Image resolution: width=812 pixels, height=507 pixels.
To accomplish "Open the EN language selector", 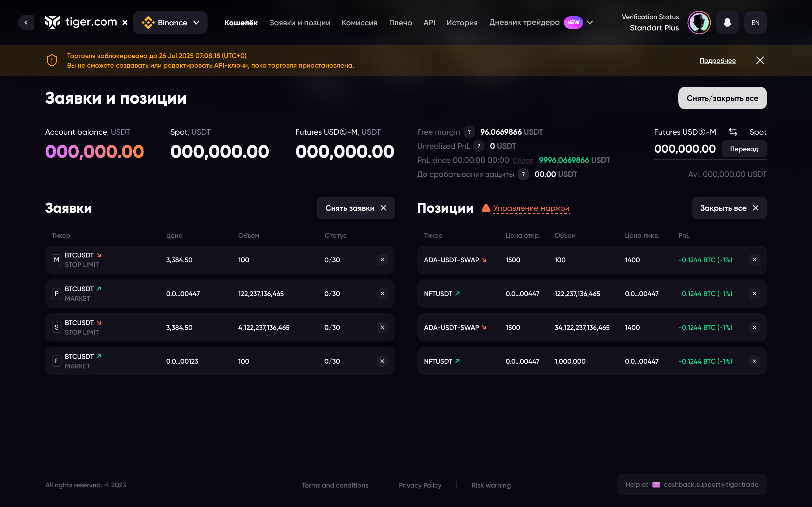I will click(755, 23).
